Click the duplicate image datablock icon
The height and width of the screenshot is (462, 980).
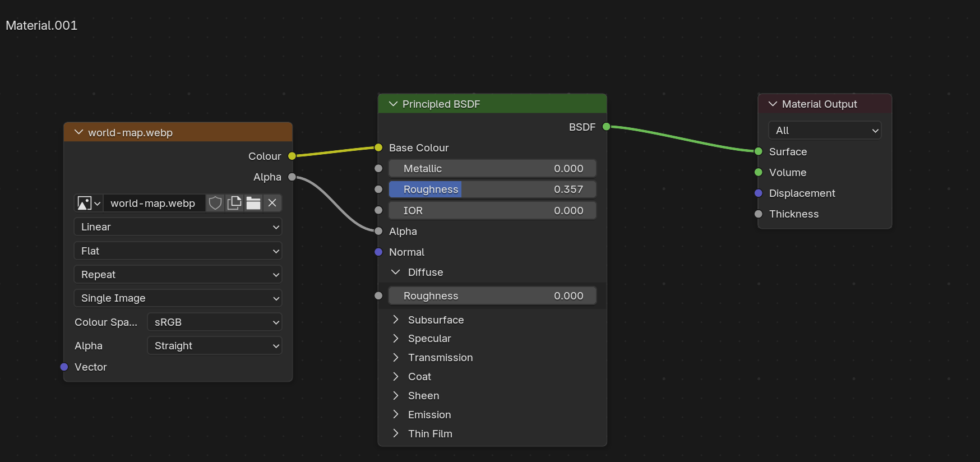pyautogui.click(x=234, y=203)
